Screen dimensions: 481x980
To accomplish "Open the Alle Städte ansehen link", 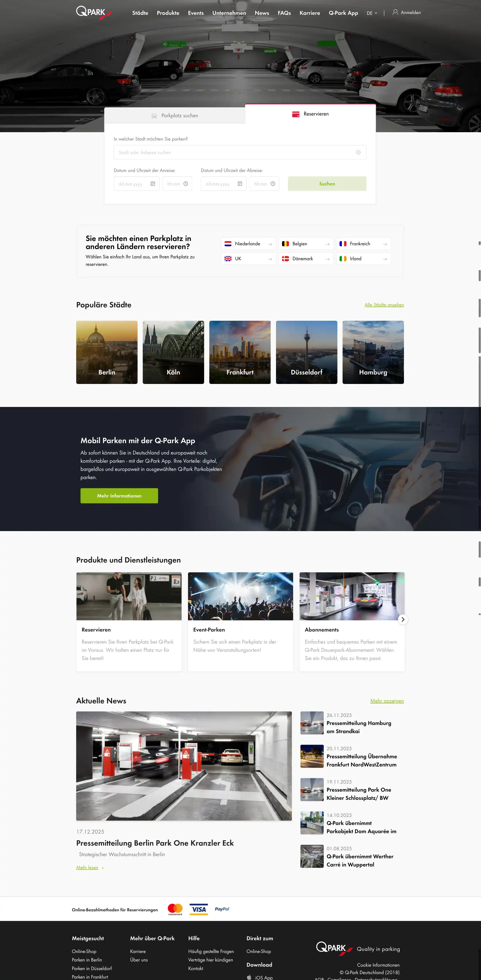I will click(384, 305).
